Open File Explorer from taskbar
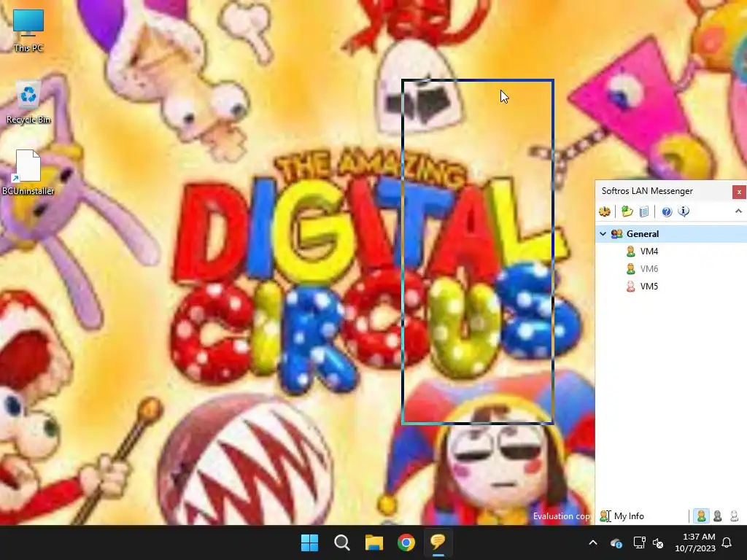Screen dimensions: 747x560 pyautogui.click(x=374, y=542)
